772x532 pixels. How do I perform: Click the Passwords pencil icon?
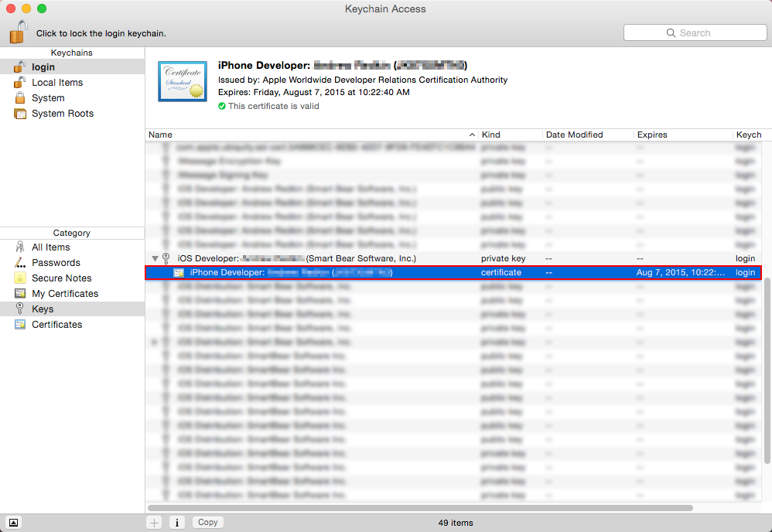coord(19,262)
